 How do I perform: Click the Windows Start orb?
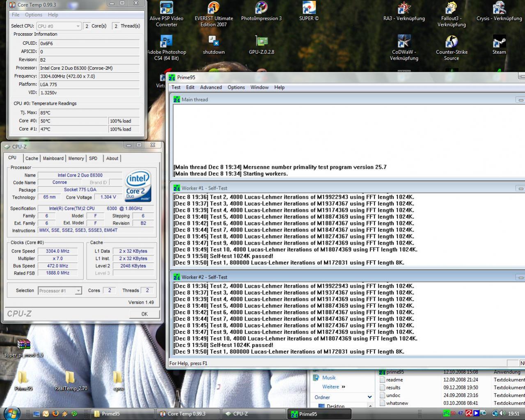[x=11, y=413]
